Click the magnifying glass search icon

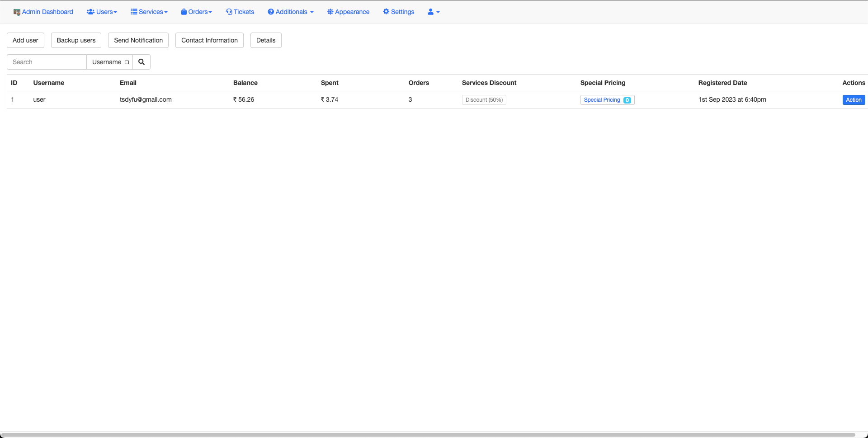142,62
